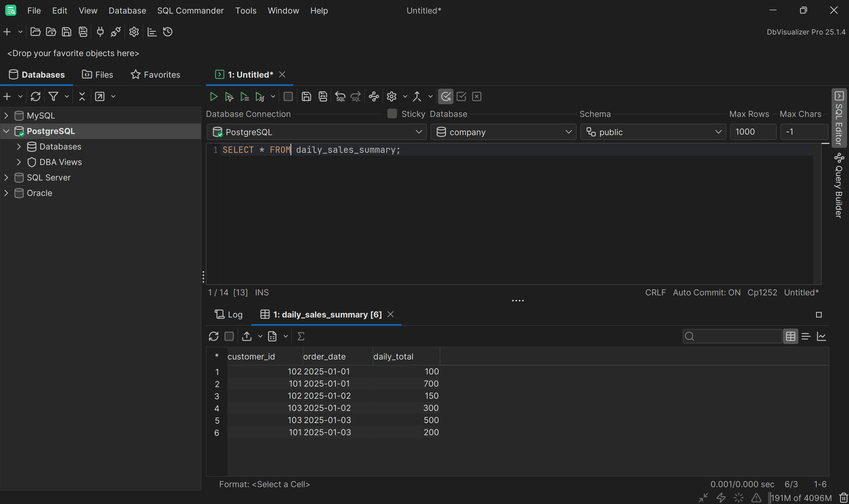The height and width of the screenshot is (504, 849).
Task: Switch results to text view
Action: [806, 336]
